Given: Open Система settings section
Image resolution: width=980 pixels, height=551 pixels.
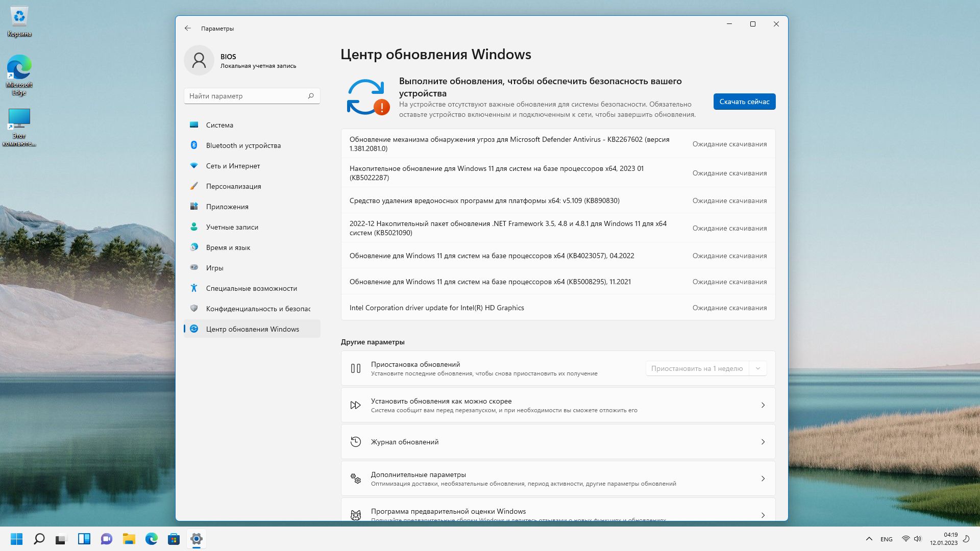Looking at the screenshot, I should (252, 125).
